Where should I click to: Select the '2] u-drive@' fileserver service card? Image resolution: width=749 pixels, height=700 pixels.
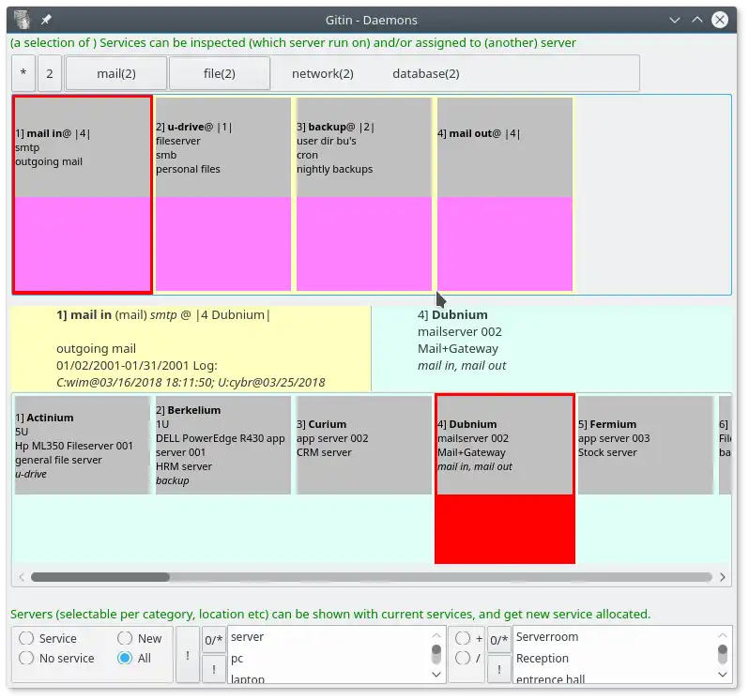click(223, 194)
